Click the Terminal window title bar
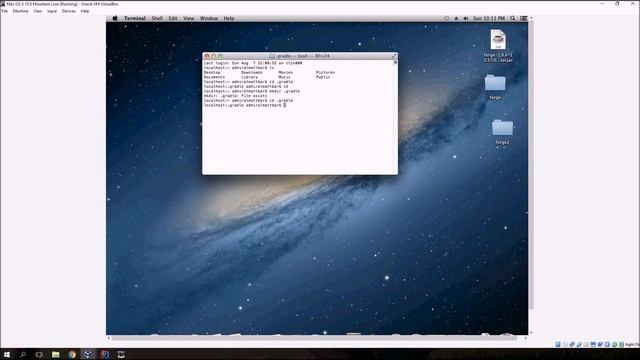Viewport: 640px width, 360px height. tap(300, 56)
